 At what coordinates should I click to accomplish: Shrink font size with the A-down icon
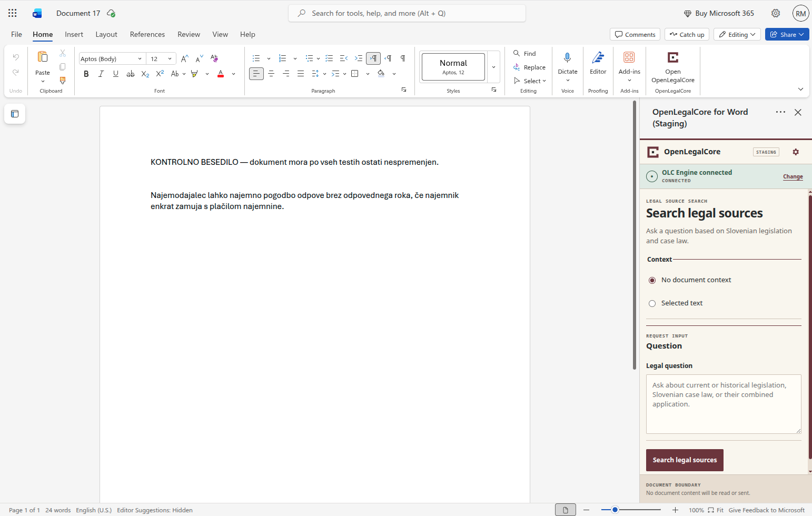point(199,58)
